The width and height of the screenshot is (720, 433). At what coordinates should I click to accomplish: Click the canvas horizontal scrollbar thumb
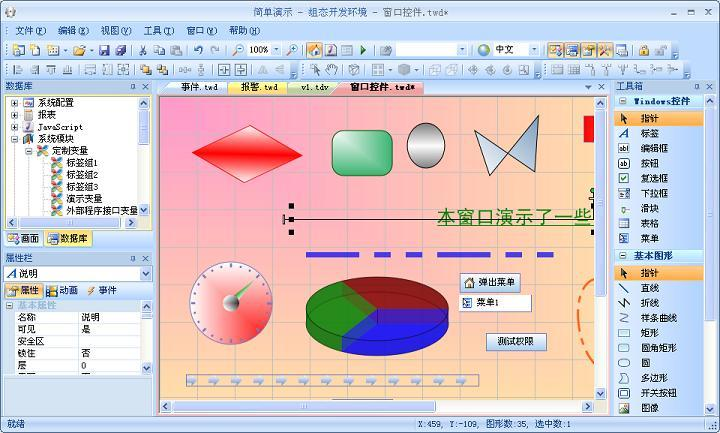[x=304, y=406]
